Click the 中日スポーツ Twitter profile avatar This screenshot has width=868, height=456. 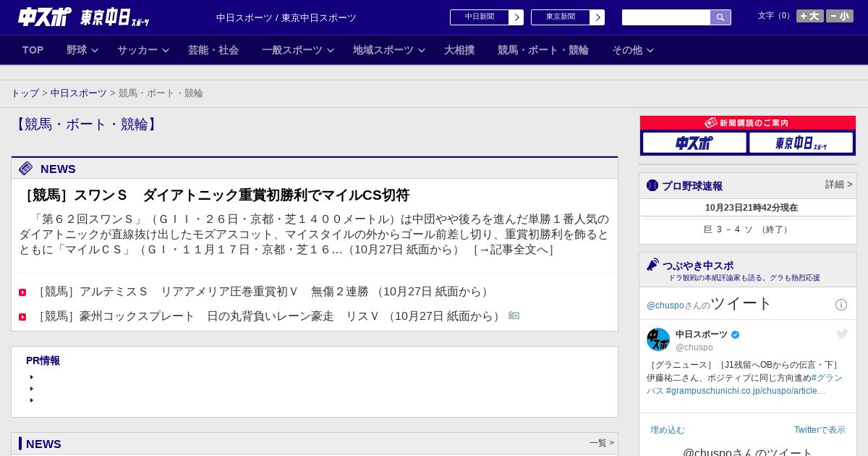point(658,339)
